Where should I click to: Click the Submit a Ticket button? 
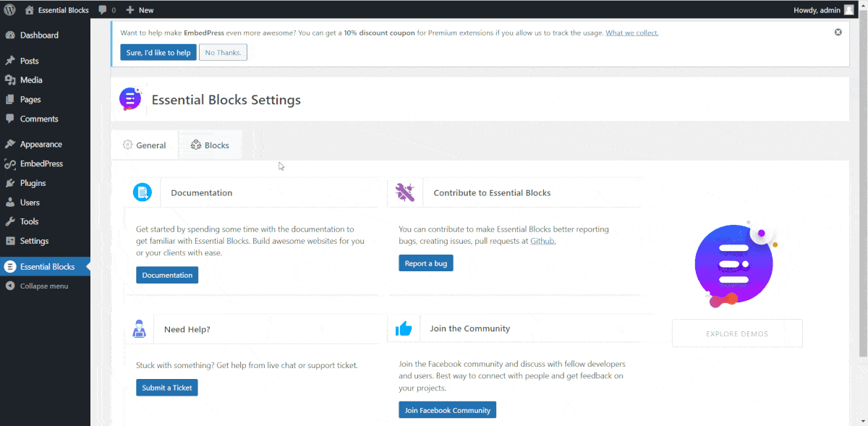tap(167, 388)
